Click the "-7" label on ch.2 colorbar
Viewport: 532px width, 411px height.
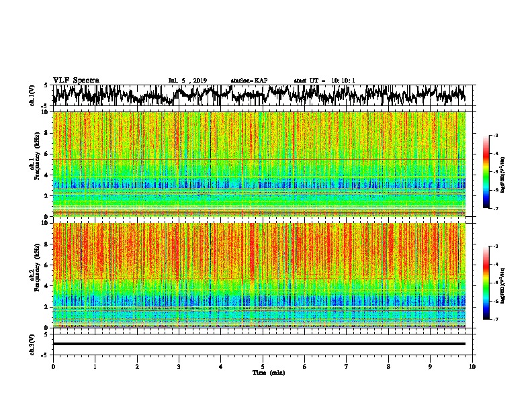tap(495, 320)
